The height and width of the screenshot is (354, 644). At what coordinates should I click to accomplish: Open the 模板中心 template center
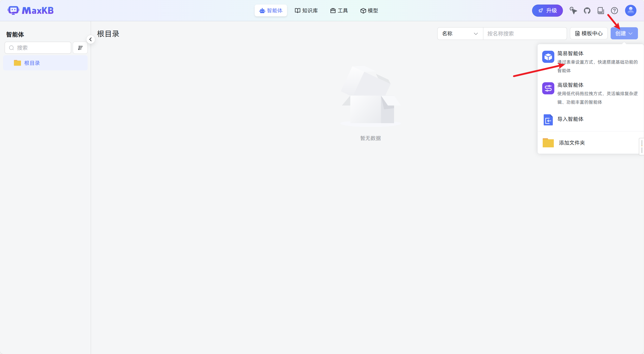pos(588,34)
